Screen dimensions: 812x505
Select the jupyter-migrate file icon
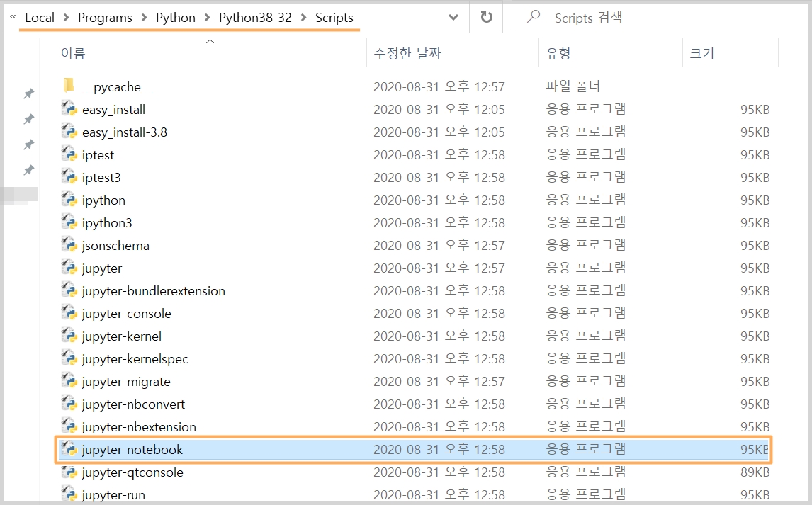[x=69, y=381]
